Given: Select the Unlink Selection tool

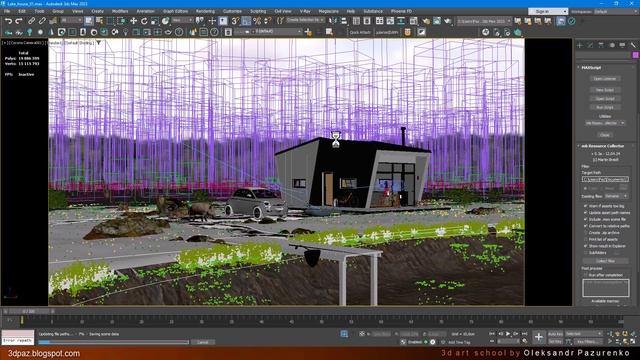Looking at the screenshot, I should pyautogui.click(x=42, y=21).
